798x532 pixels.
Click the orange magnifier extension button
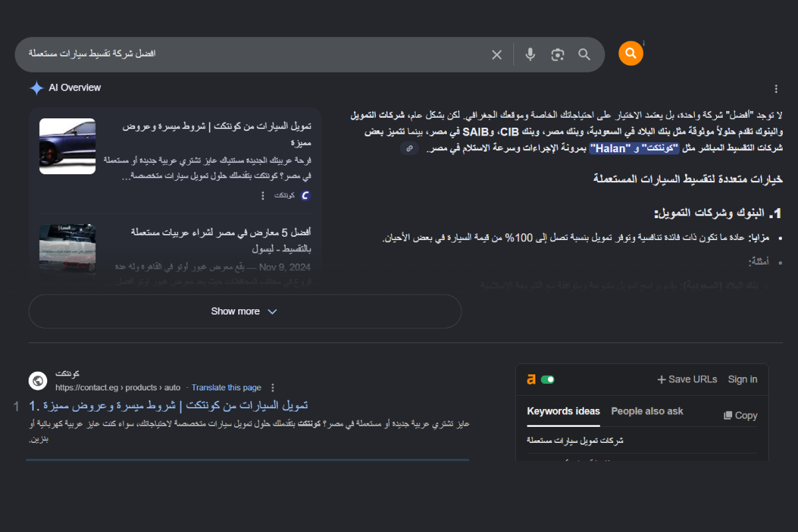(630, 54)
